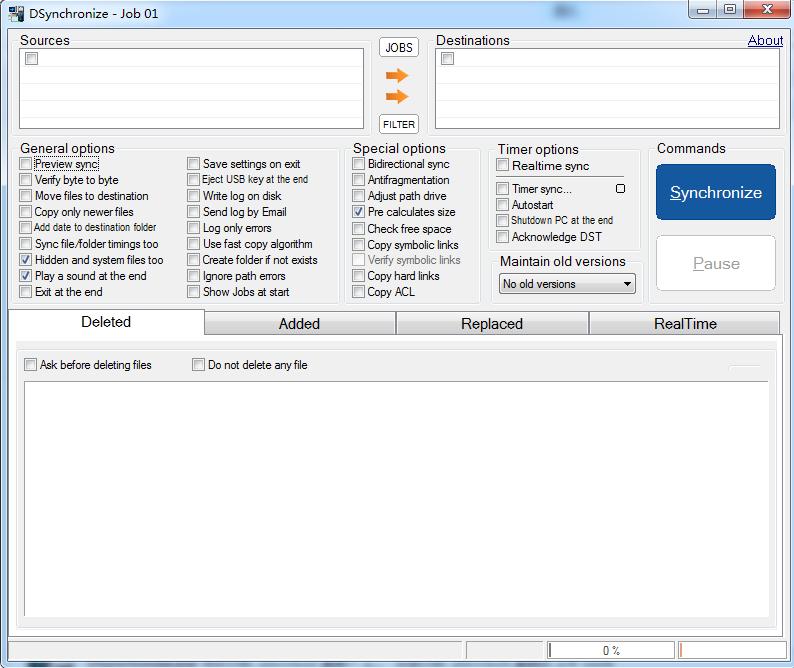This screenshot has width=794, height=668.
Task: Click the DSynchronize title bar app icon
Action: coord(17,13)
